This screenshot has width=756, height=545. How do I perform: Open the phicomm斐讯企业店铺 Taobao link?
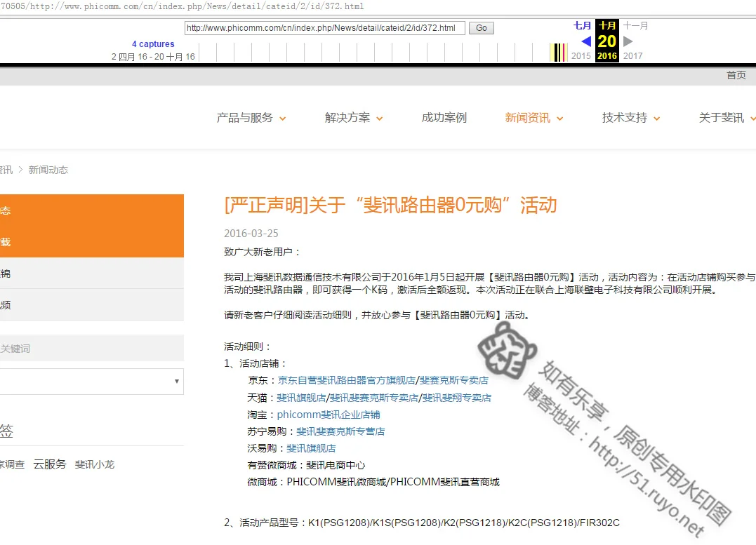point(329,415)
